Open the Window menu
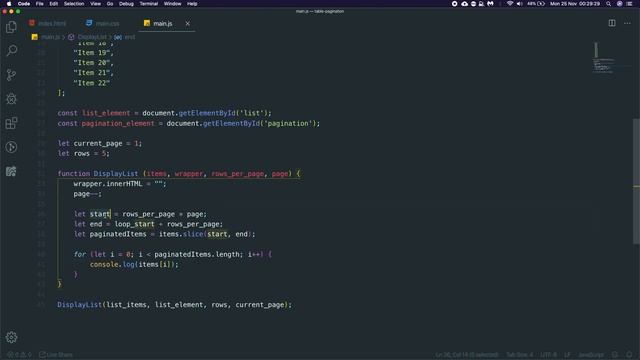This screenshot has width=640, height=360. [x=173, y=4]
